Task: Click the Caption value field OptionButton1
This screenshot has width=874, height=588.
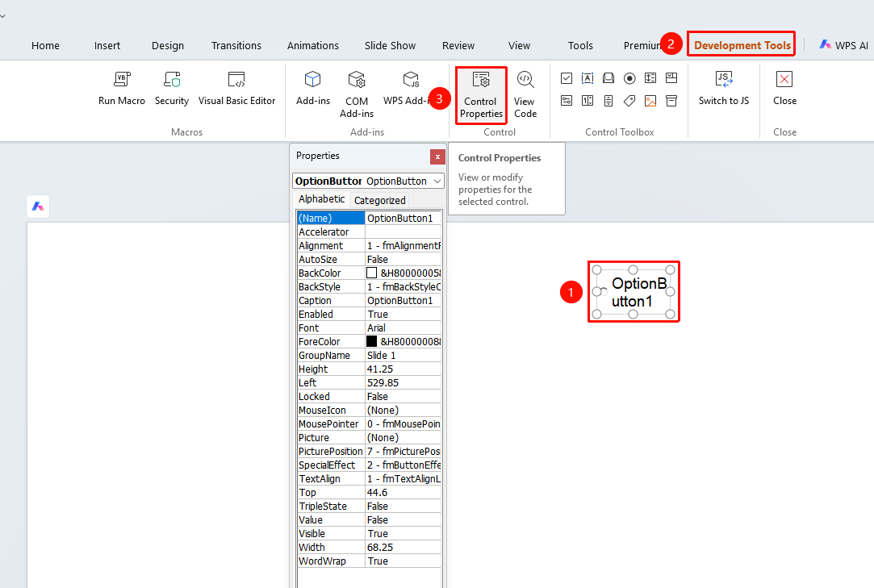Action: click(403, 300)
